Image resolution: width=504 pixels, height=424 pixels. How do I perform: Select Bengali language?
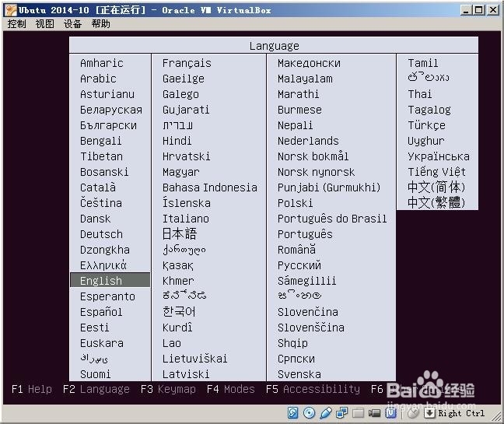pos(101,141)
